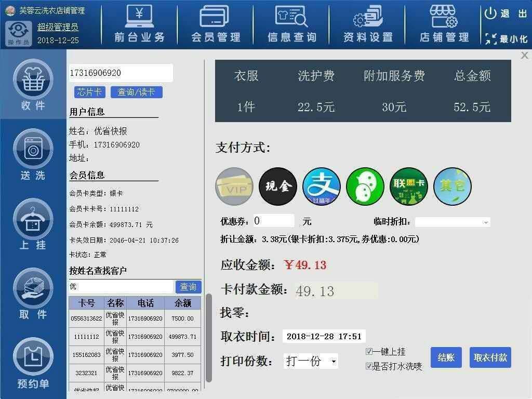532x399 pixels.
Task: Choose the 其他 (other) payment icon
Action: coord(453,187)
